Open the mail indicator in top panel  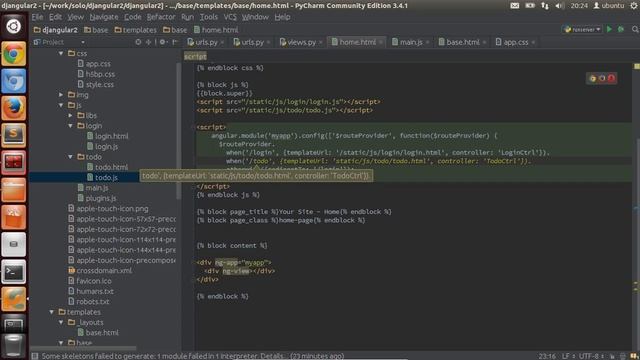point(515,6)
